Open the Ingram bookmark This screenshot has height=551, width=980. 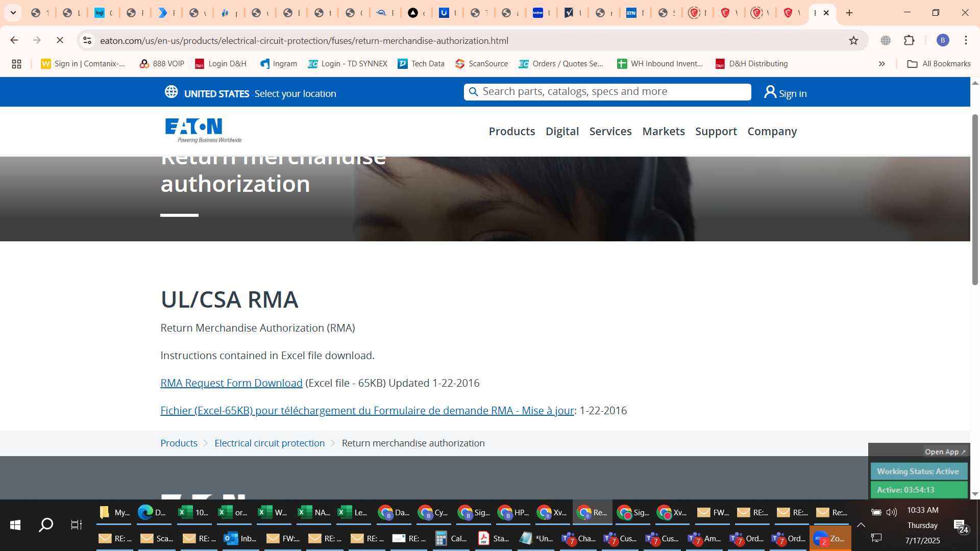278,64
